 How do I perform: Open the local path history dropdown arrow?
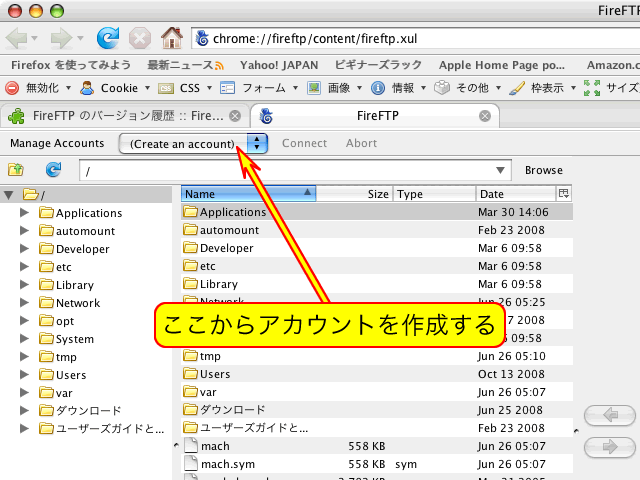500,170
